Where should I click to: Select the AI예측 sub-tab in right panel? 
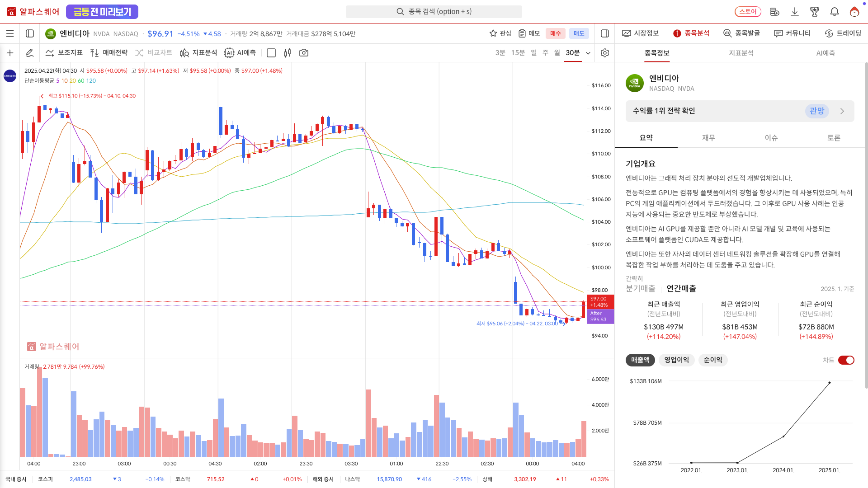coord(826,53)
